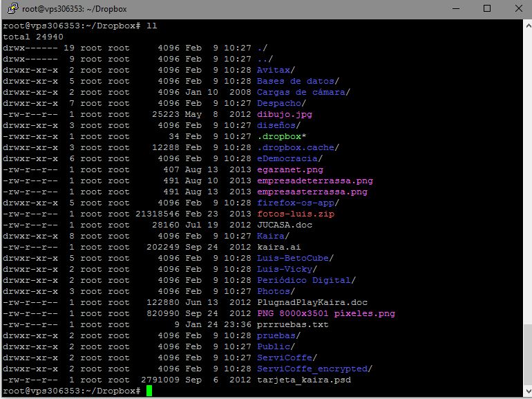Maximize the PuTTY terminal window

487,8
